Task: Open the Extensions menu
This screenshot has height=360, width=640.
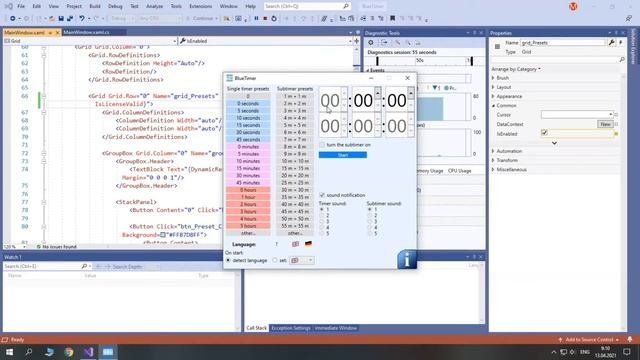Action: pos(200,7)
